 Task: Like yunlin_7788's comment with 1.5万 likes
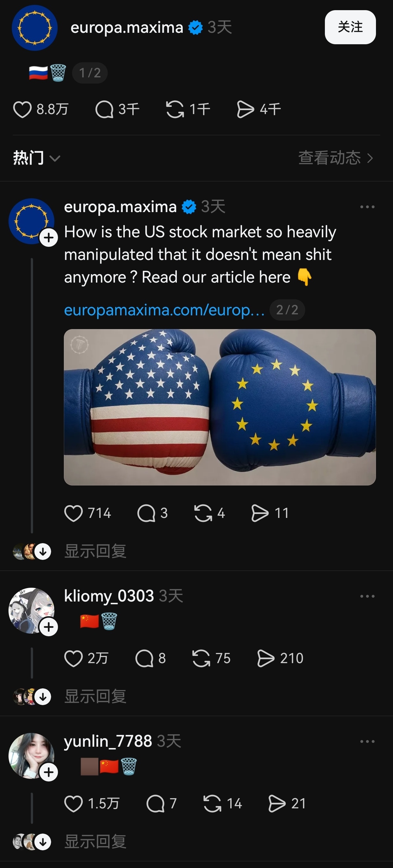pyautogui.click(x=73, y=804)
